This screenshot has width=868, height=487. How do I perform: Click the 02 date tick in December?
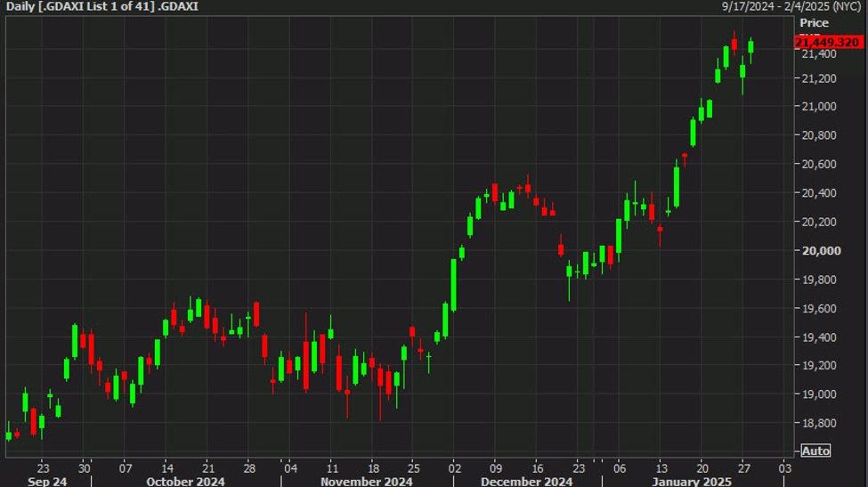455,468
